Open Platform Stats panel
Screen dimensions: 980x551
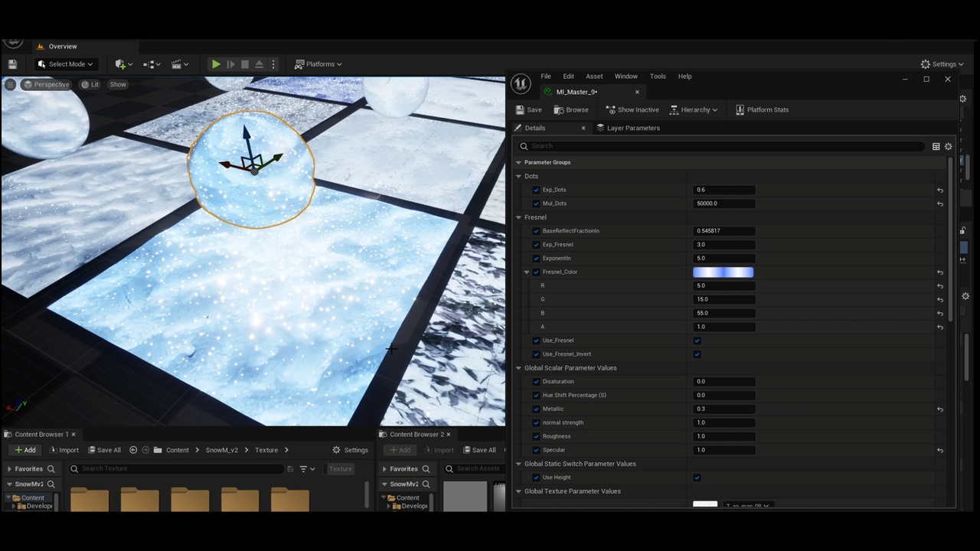click(x=762, y=109)
